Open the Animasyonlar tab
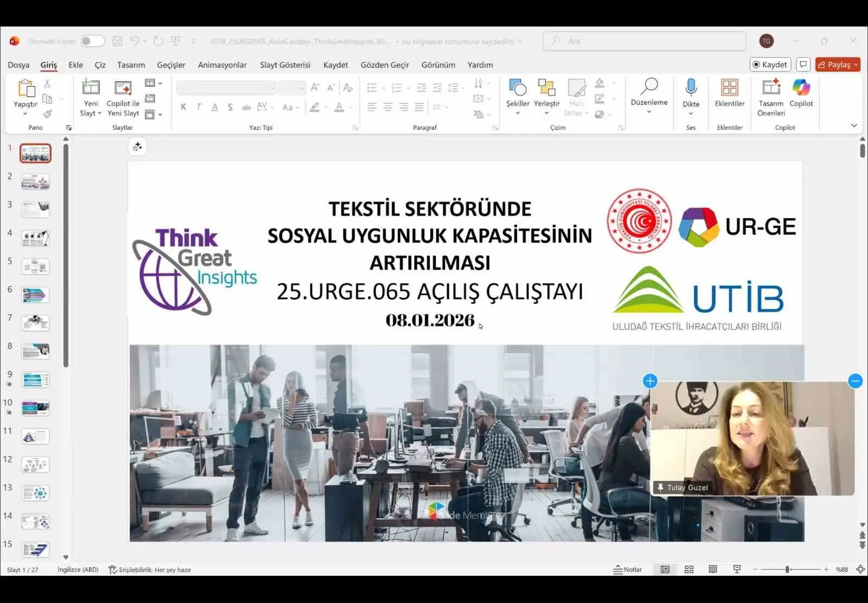868x603 pixels. pos(222,65)
